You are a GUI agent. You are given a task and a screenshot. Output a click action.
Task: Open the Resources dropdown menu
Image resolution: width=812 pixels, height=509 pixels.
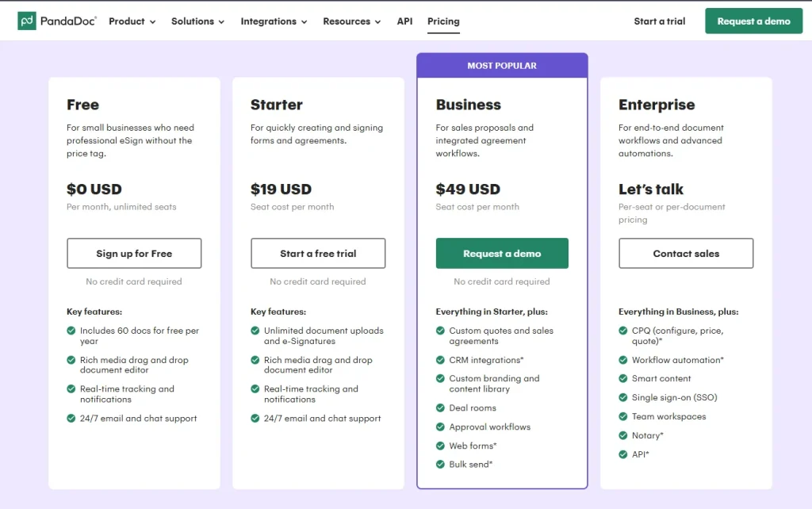[351, 21]
